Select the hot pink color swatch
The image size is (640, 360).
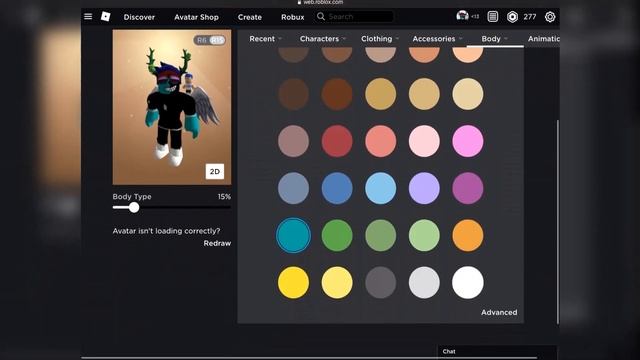pyautogui.click(x=468, y=141)
